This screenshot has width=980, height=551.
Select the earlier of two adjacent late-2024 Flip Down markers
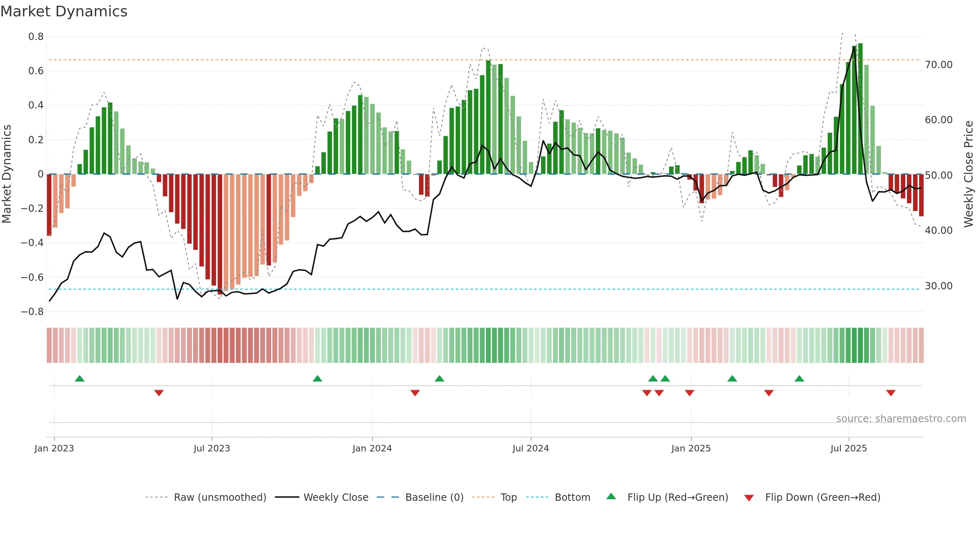[647, 393]
